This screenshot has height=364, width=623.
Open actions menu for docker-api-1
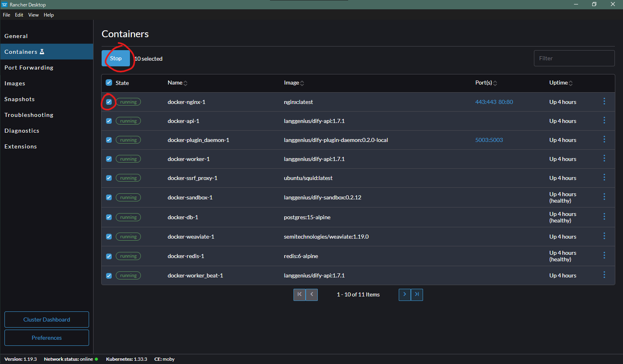pyautogui.click(x=604, y=120)
